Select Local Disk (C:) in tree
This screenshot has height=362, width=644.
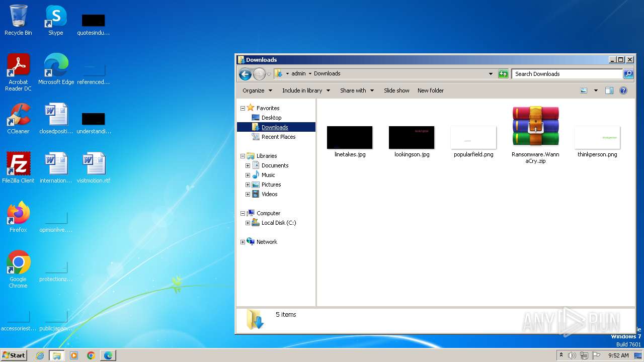[x=279, y=223]
